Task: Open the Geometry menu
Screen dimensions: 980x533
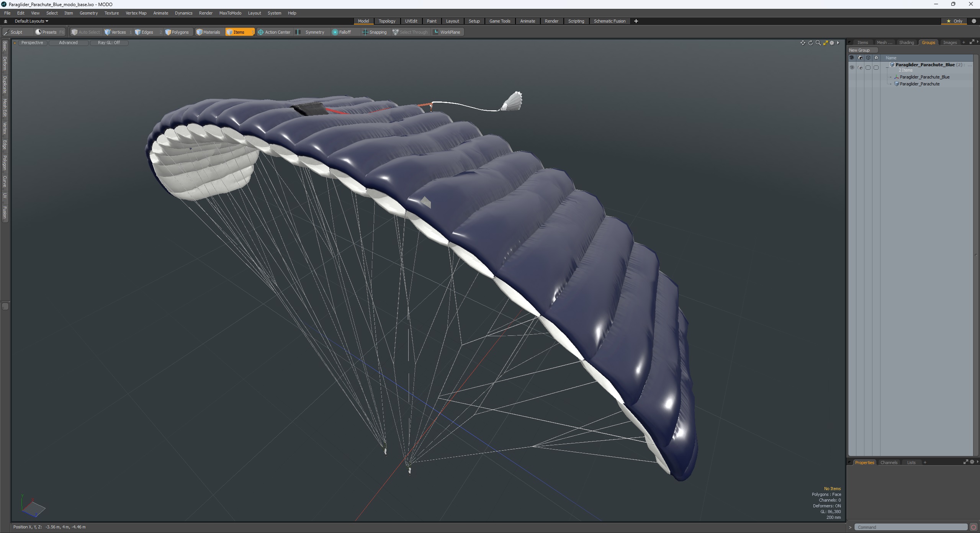Action: point(88,13)
